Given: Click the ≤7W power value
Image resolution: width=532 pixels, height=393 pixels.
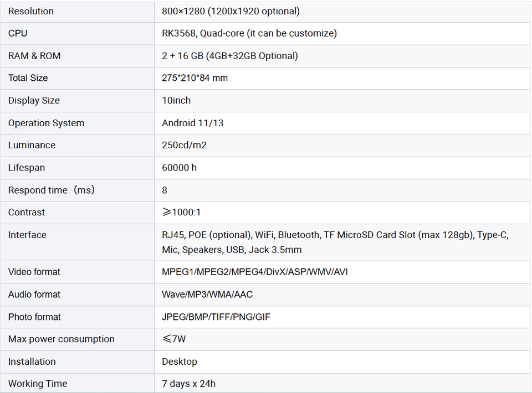Looking at the screenshot, I should 174,339.
